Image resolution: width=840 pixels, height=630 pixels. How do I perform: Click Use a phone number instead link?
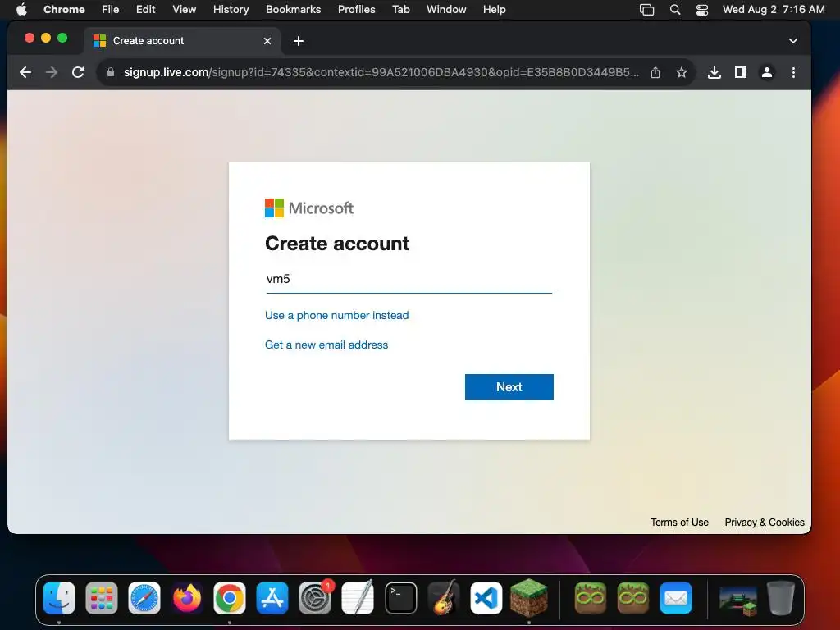tap(336, 315)
